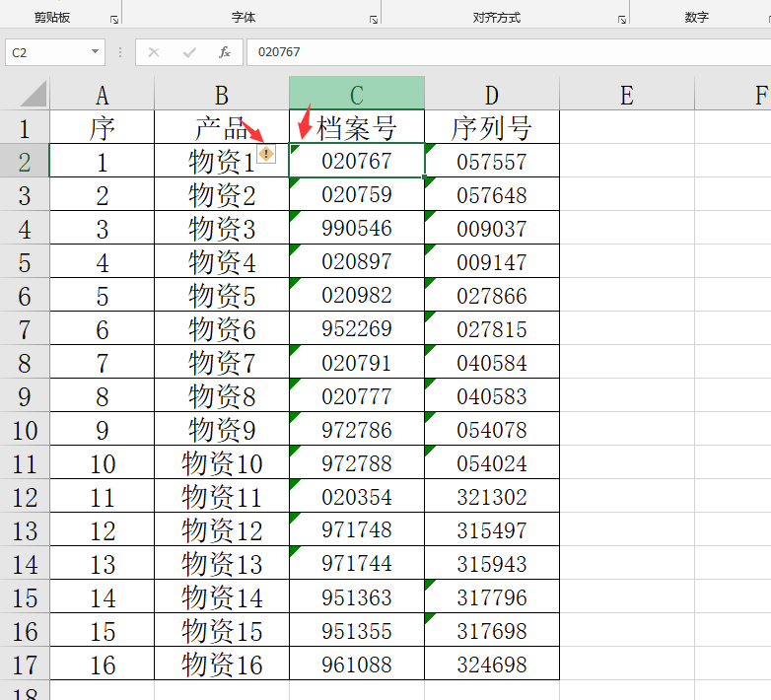This screenshot has width=771, height=700.
Task: Select column C header
Action: pos(357,94)
